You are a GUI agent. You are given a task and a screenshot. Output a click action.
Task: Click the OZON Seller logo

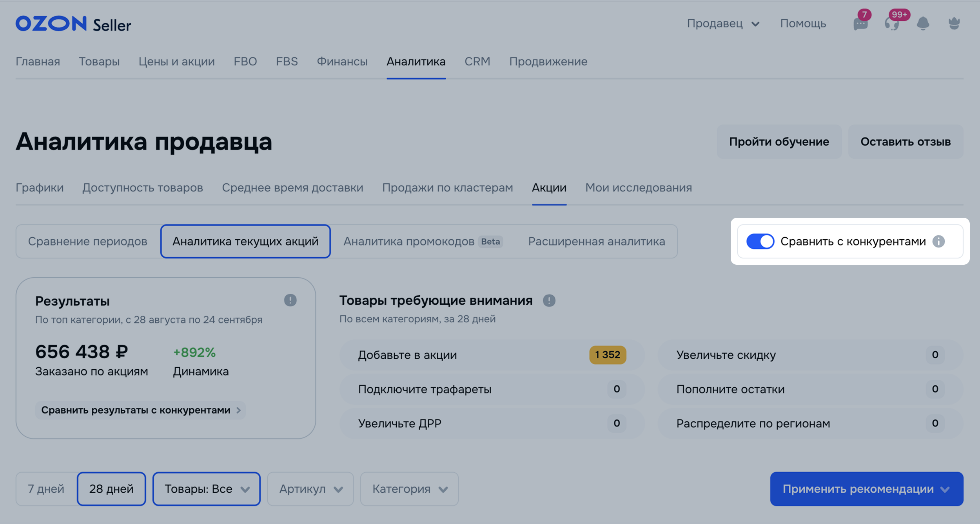(73, 24)
